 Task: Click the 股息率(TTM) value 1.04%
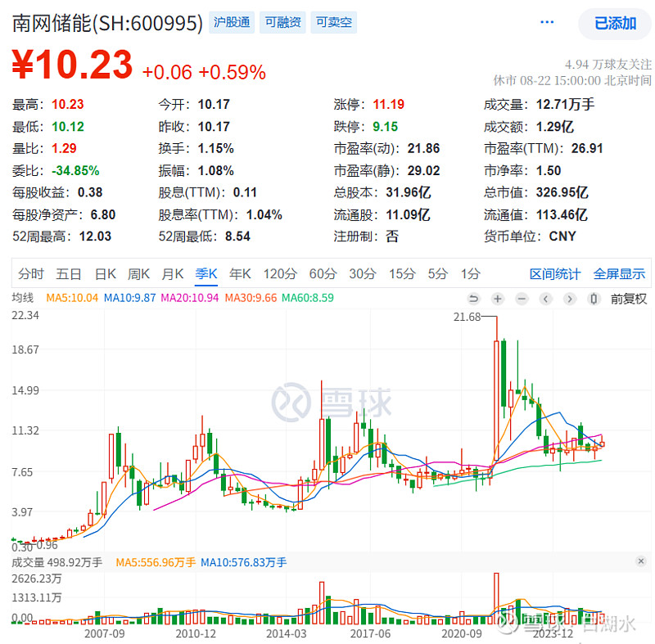click(264, 214)
